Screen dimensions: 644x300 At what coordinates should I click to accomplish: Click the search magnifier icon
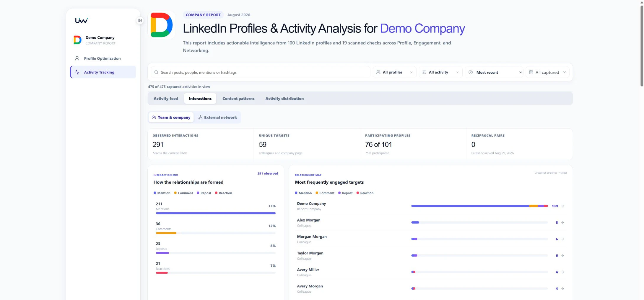click(x=156, y=72)
